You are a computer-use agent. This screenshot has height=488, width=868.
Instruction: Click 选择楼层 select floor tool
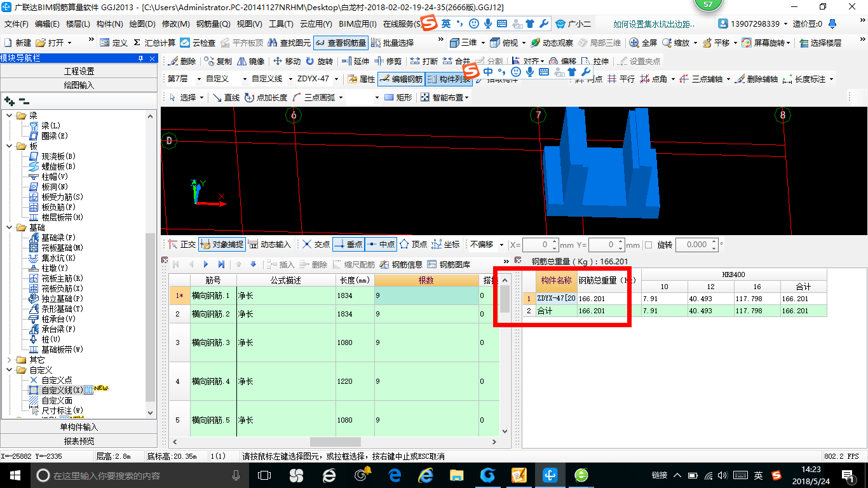click(820, 43)
